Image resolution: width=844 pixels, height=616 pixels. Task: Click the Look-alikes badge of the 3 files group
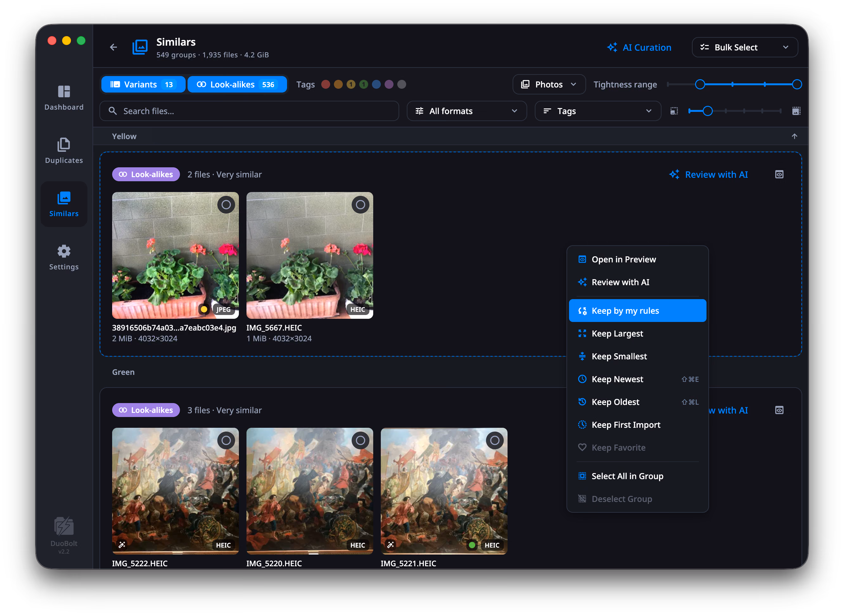(x=146, y=410)
